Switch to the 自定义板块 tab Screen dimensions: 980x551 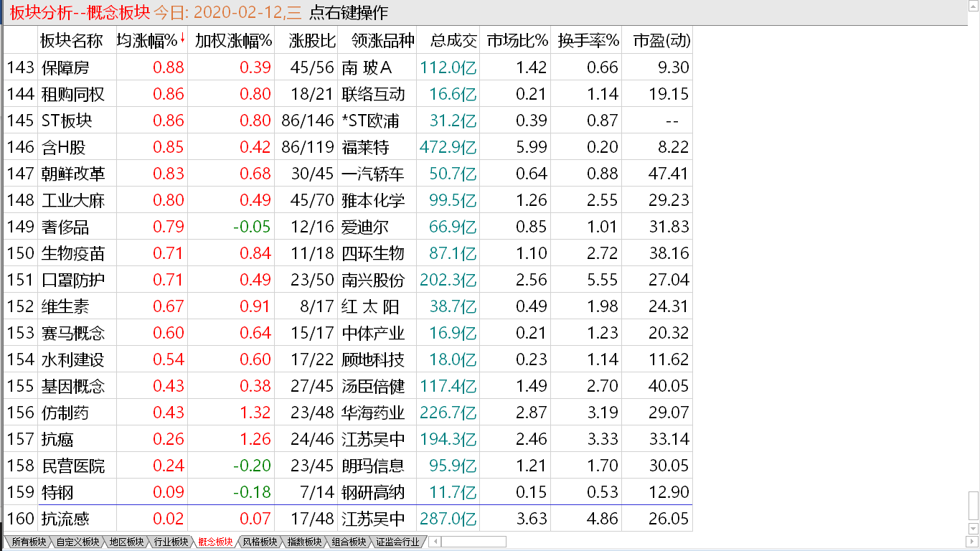tap(77, 542)
